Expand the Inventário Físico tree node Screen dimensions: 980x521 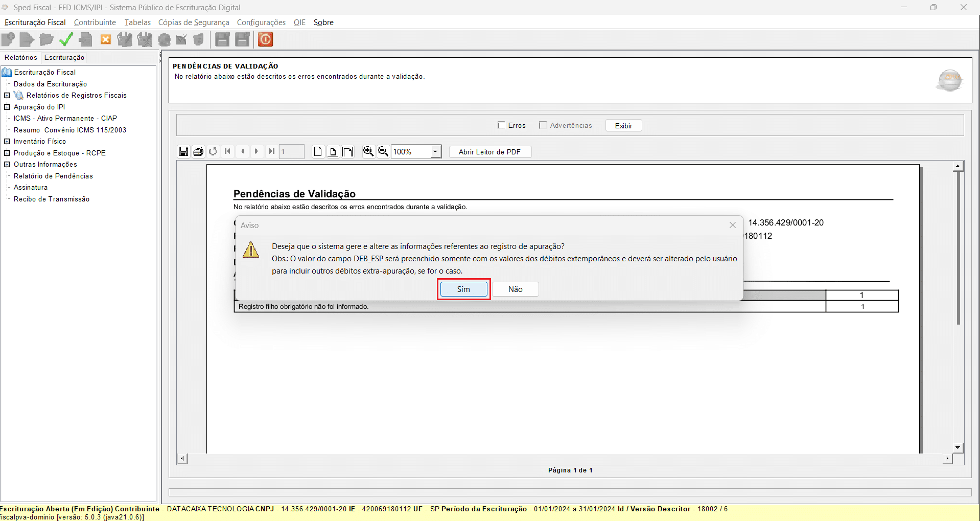pos(7,142)
